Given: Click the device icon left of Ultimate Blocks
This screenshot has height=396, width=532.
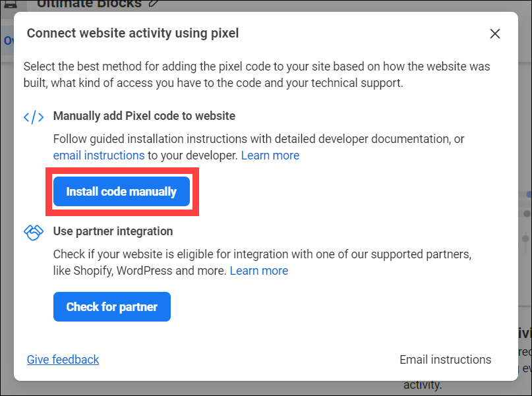Looking at the screenshot, I should tap(11, 4).
